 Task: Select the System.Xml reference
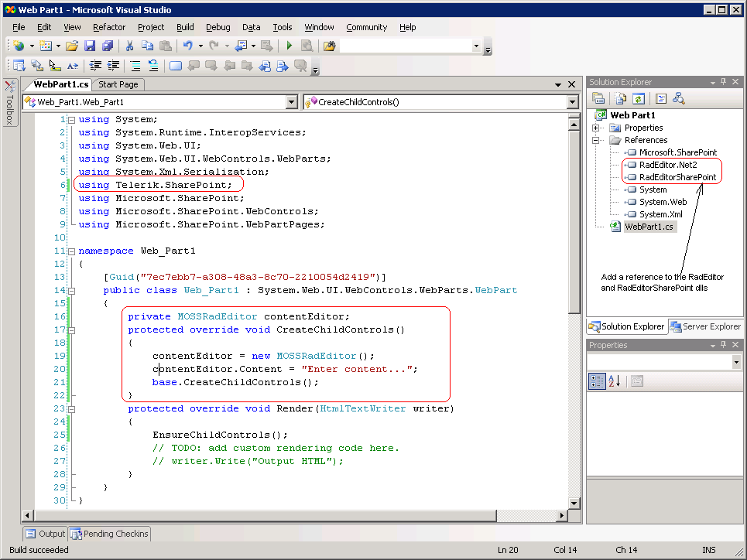(661, 214)
